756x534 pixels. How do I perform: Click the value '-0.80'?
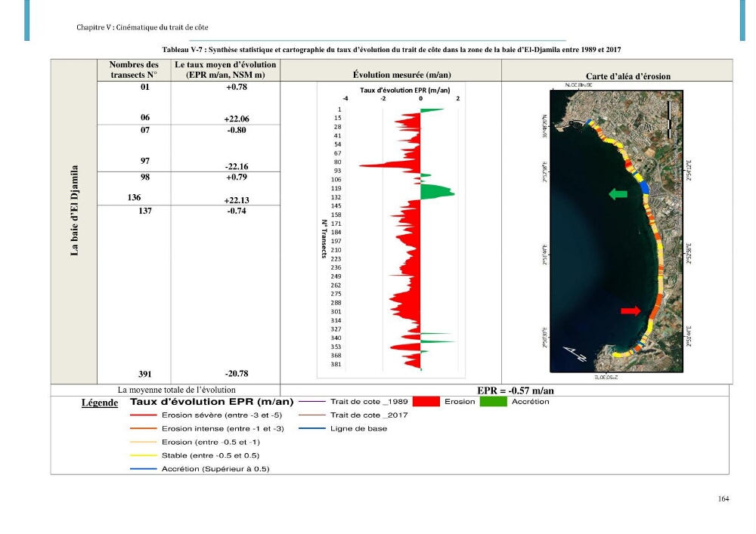pos(237,130)
